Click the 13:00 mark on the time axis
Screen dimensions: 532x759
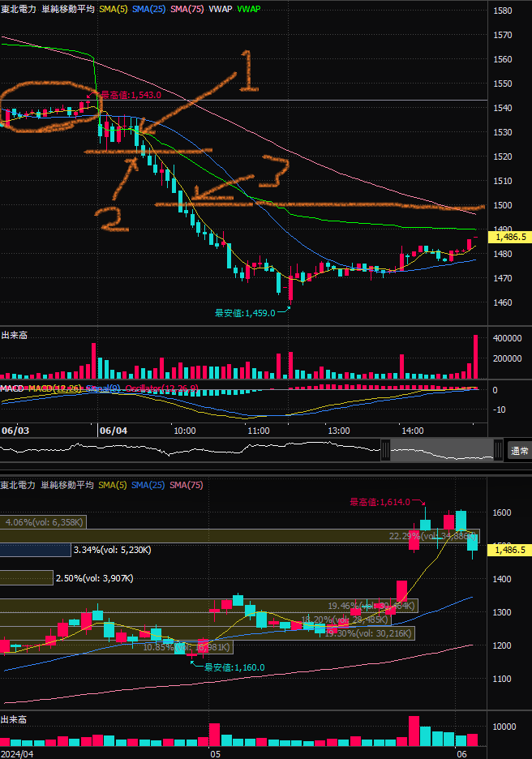339,431
